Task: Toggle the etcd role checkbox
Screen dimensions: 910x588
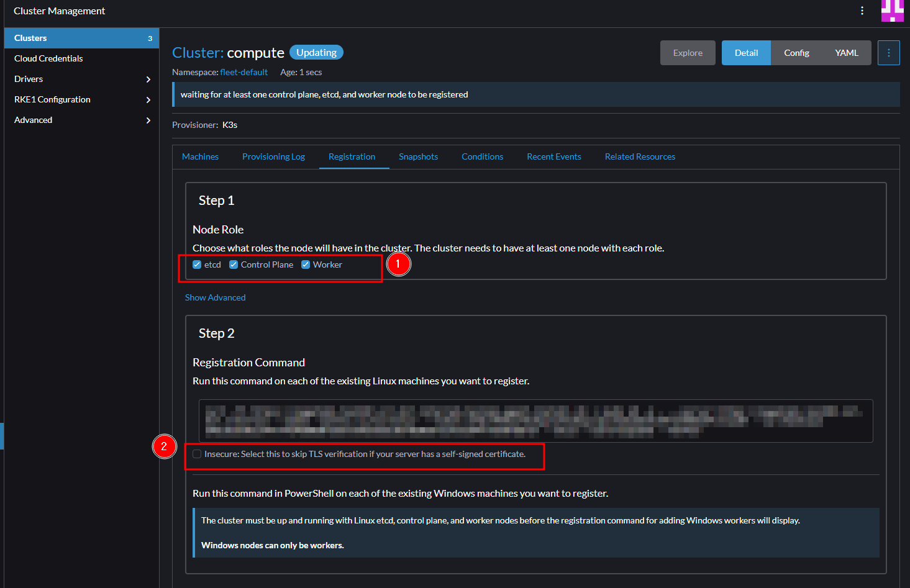Action: tap(197, 265)
